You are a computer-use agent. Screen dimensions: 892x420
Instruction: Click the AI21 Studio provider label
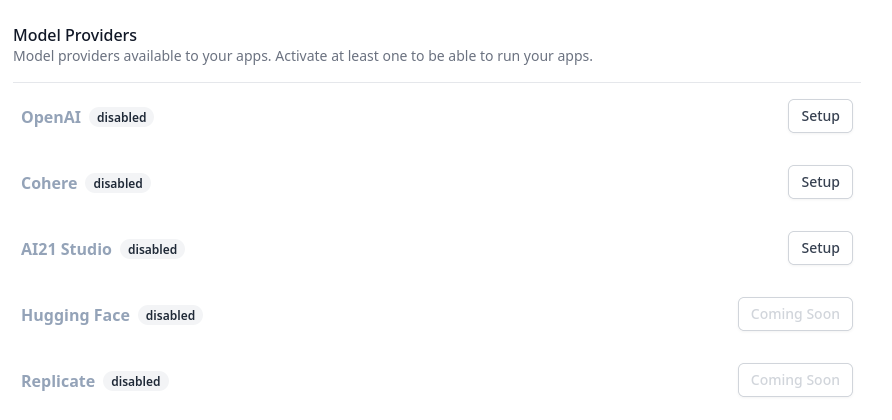point(66,249)
